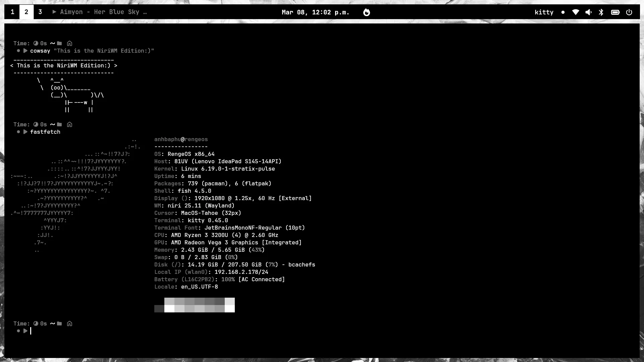
Task: Click the flame icon beside the clock
Action: click(367, 12)
